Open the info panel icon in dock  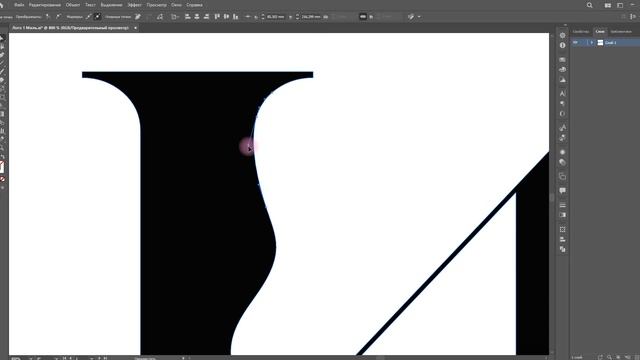click(562, 45)
